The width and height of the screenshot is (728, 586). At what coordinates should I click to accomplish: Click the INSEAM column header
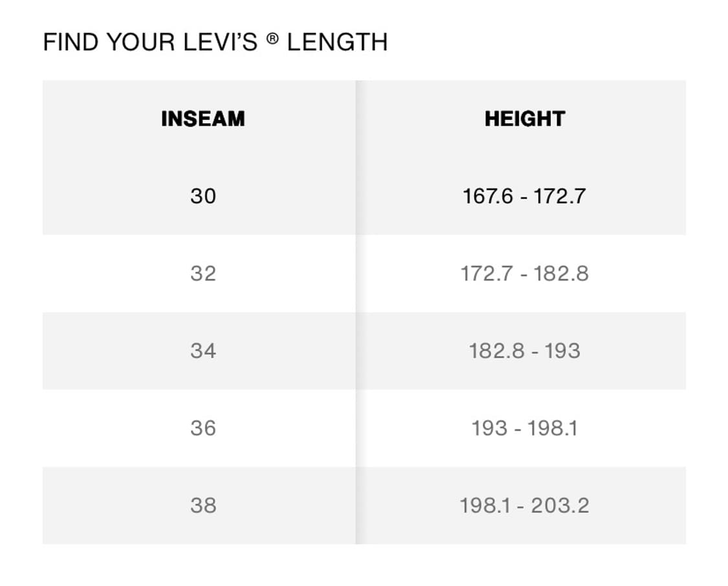203,119
